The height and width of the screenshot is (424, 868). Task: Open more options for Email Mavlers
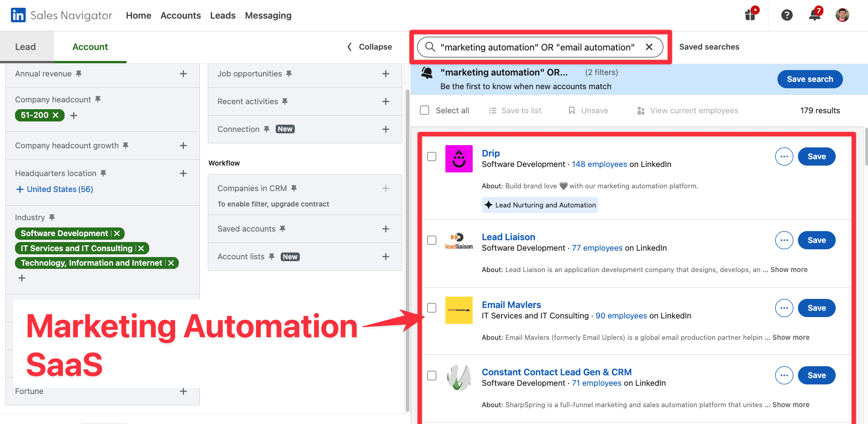coord(784,308)
